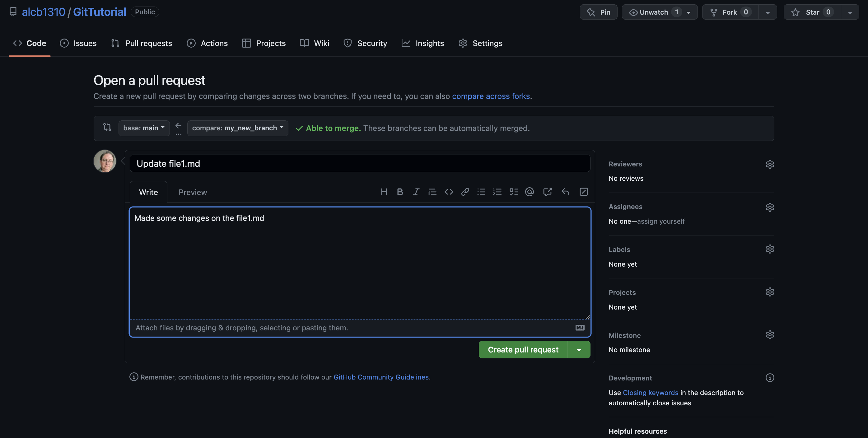Open the Pull requests tab
This screenshot has width=868, height=438.
coord(142,43)
